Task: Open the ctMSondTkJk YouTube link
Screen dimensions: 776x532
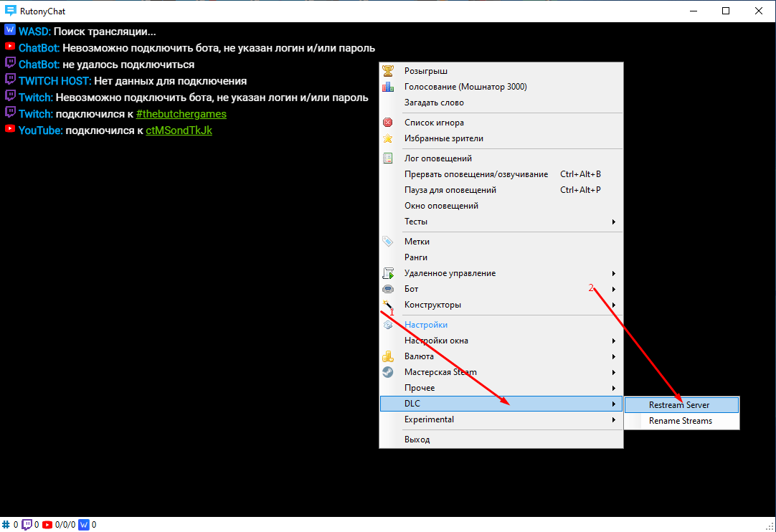Action: point(179,130)
